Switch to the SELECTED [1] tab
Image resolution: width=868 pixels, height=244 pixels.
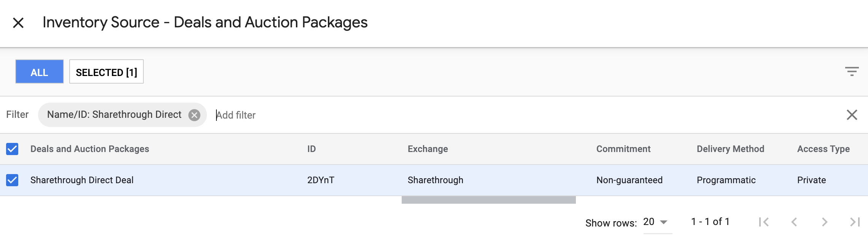click(107, 71)
